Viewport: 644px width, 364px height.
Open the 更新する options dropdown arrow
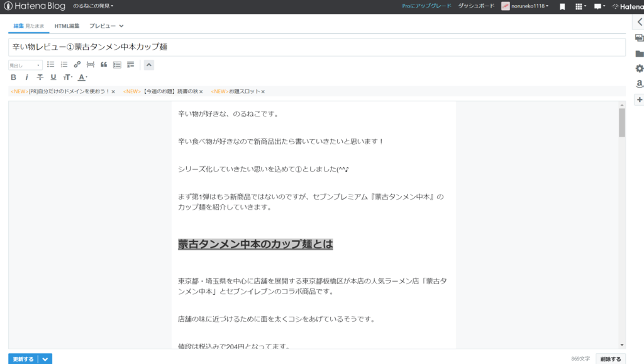click(45, 359)
